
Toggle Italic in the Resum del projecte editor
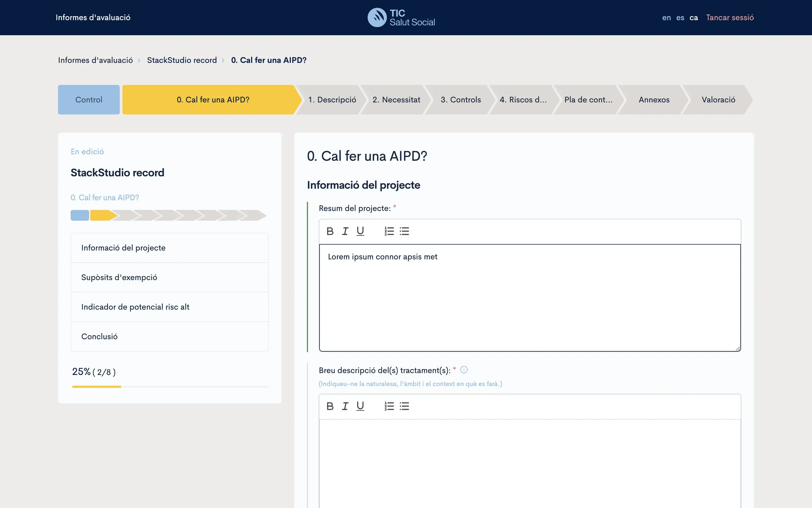345,231
